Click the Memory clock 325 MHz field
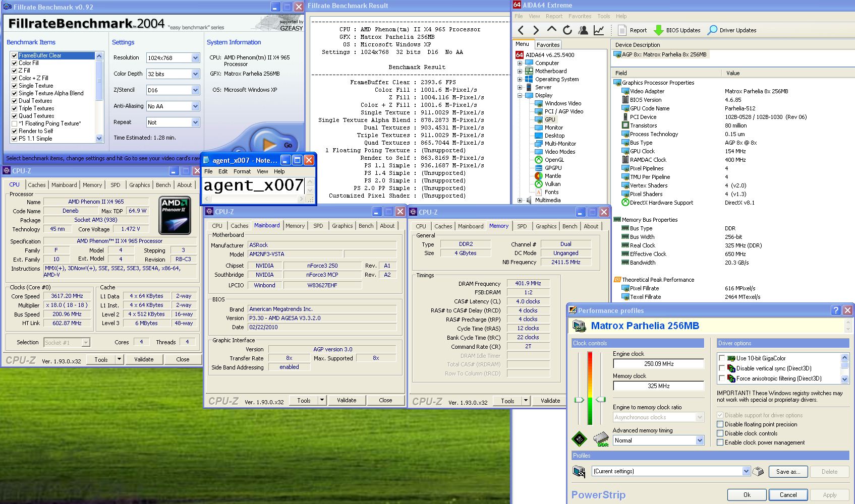 [x=658, y=386]
